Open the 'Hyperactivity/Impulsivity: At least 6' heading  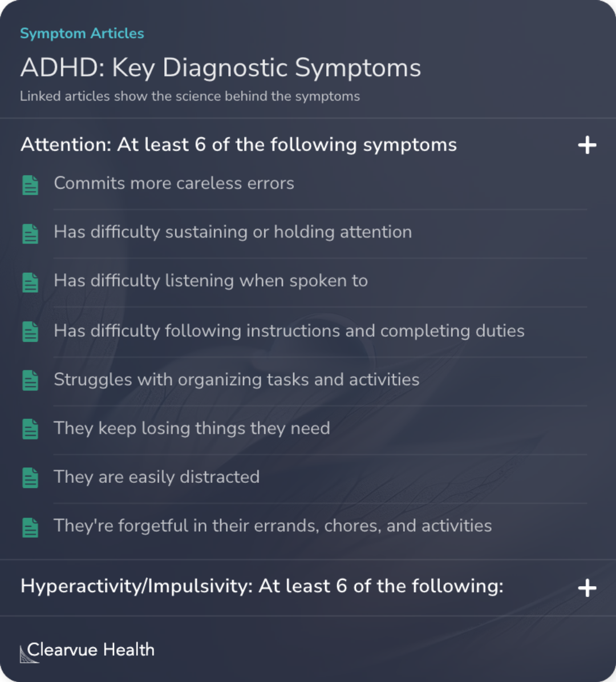(x=262, y=587)
